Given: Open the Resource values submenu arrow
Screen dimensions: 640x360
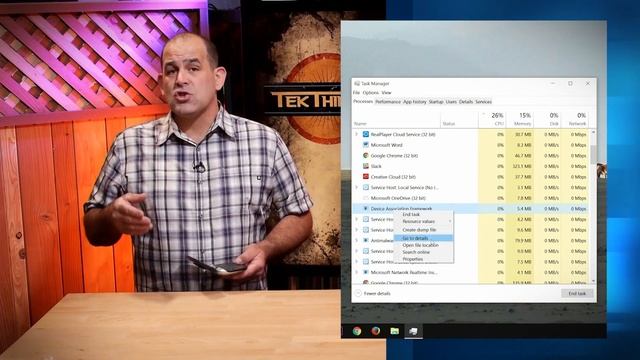Looking at the screenshot, I should coord(450,222).
